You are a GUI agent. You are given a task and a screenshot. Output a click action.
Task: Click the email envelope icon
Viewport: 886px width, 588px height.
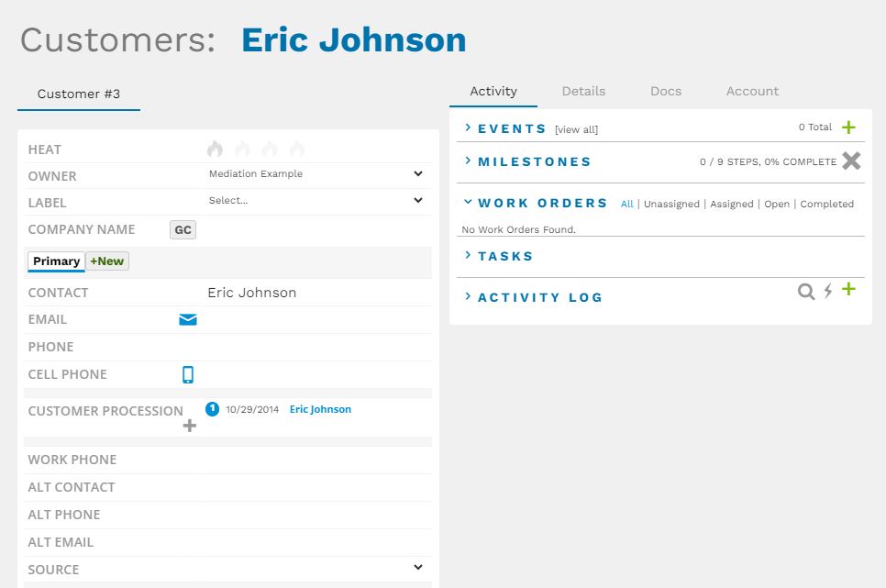click(188, 319)
